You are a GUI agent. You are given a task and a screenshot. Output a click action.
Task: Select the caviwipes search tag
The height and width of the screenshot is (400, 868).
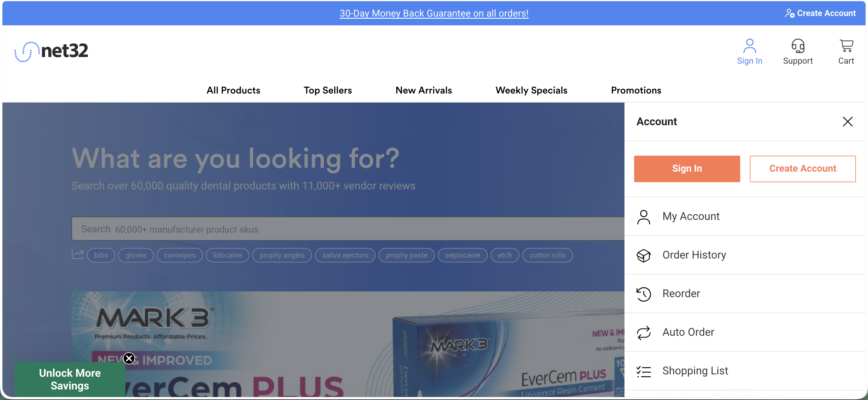click(180, 255)
